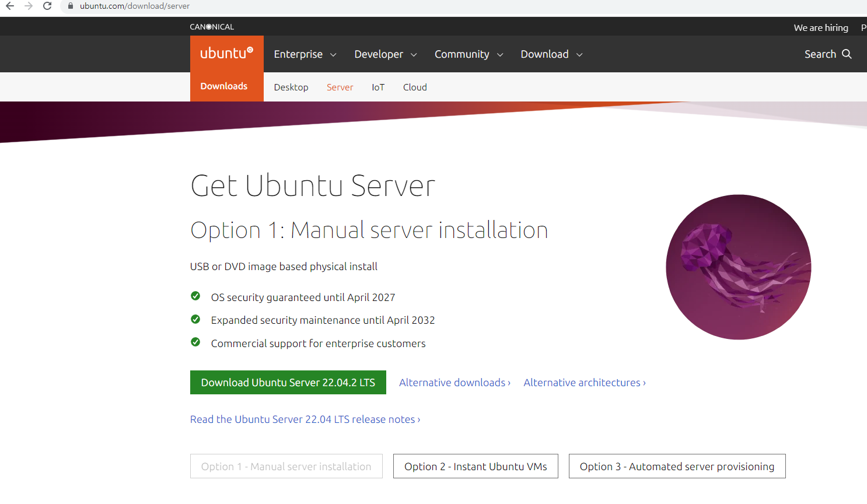This screenshot has width=867, height=504.
Task: Go to the IoT downloads tab
Action: click(x=378, y=87)
